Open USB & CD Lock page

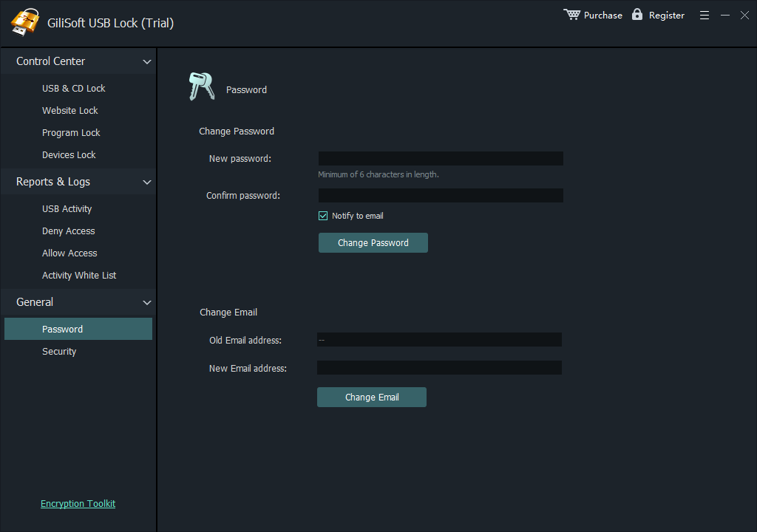(73, 89)
